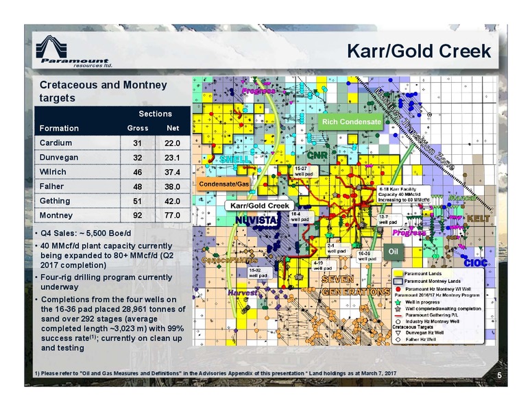Click the SHELL operator label on map
532x411 pixels.
234,159
